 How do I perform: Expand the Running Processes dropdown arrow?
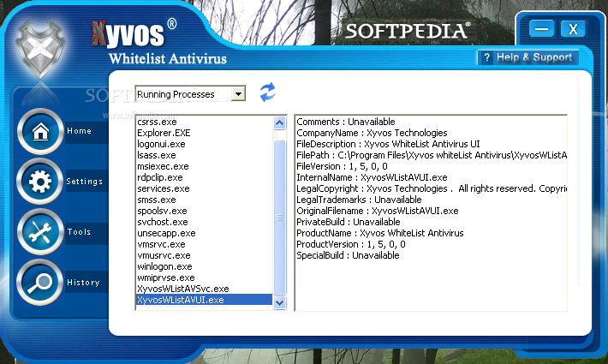[x=238, y=94]
